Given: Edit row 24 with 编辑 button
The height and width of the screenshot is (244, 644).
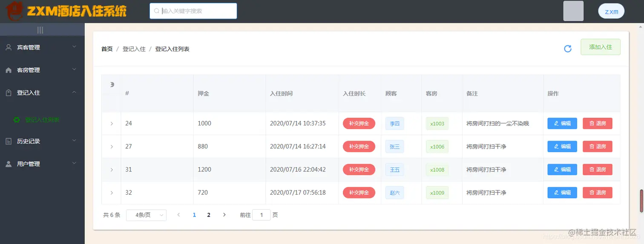Looking at the screenshot, I should point(562,123).
